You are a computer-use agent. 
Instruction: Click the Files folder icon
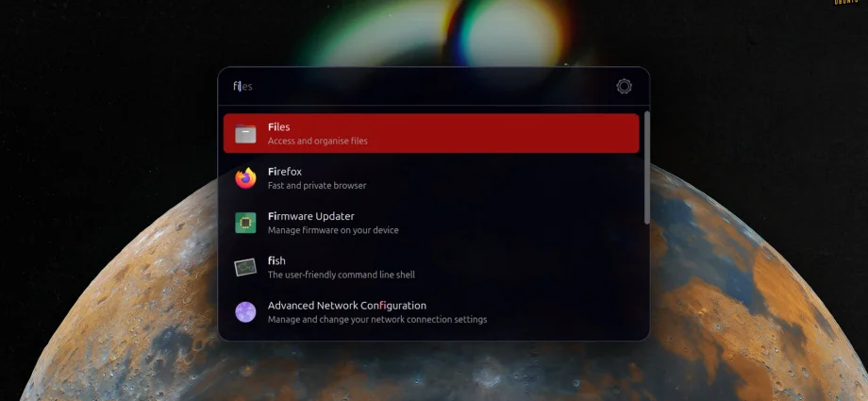coord(245,134)
